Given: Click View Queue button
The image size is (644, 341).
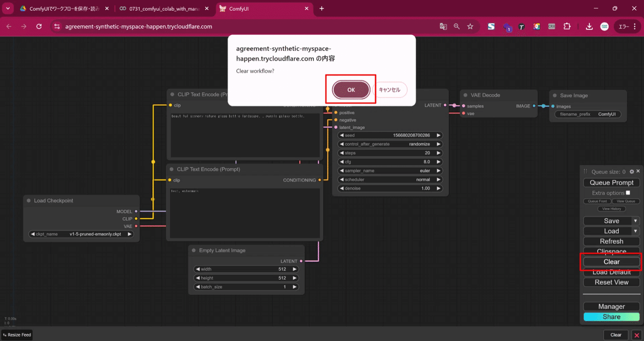Looking at the screenshot, I should tap(626, 201).
